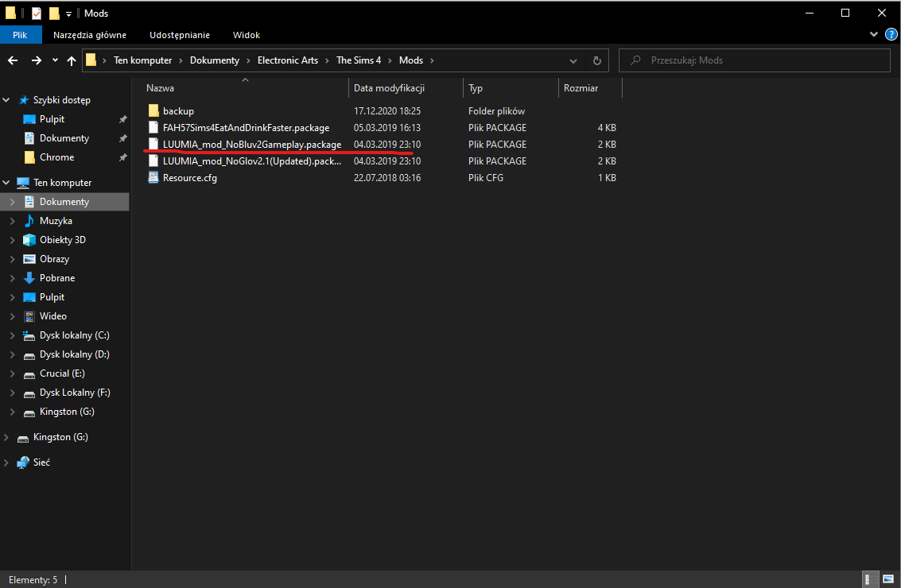The width and height of the screenshot is (901, 588).
Task: Open Pulpit under Ten komputer
Action: click(x=52, y=297)
